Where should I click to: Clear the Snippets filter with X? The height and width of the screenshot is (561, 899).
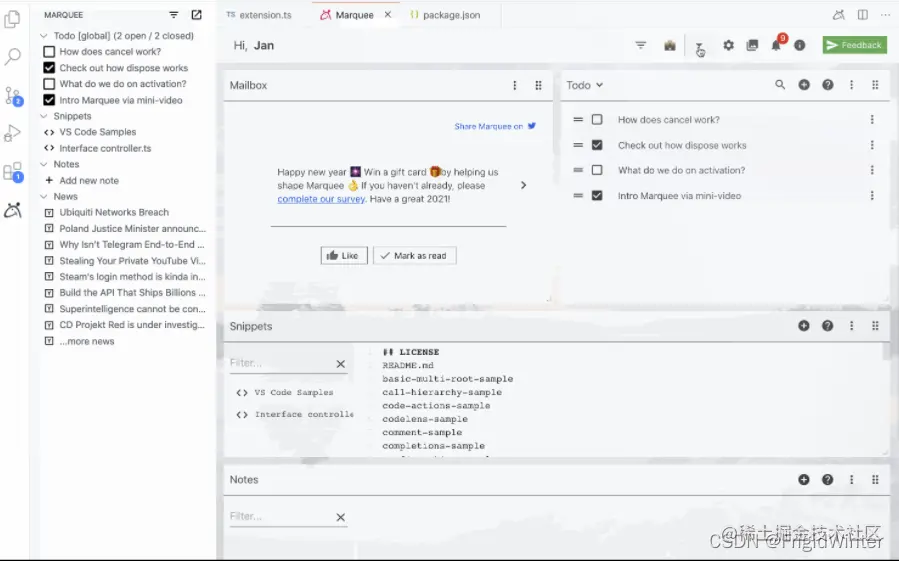341,364
